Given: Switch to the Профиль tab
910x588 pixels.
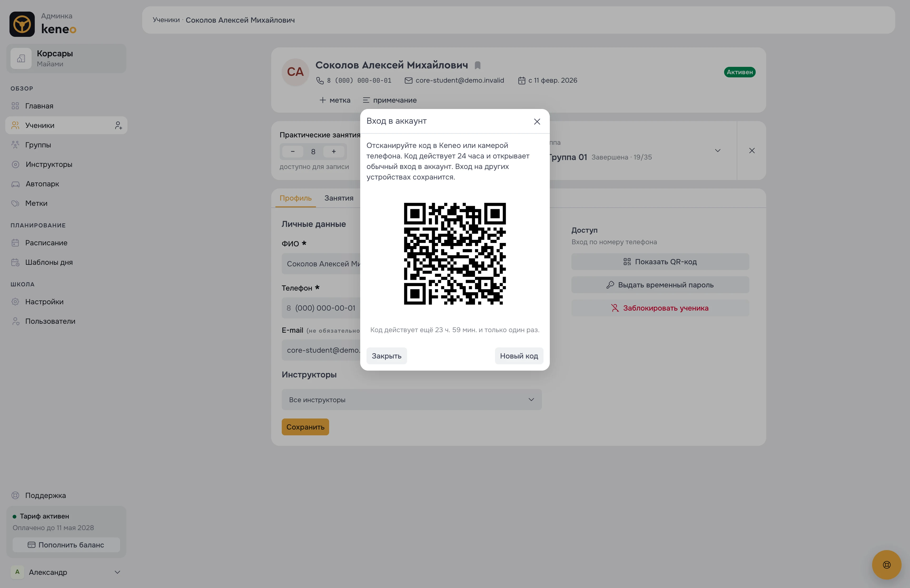Looking at the screenshot, I should click(296, 198).
